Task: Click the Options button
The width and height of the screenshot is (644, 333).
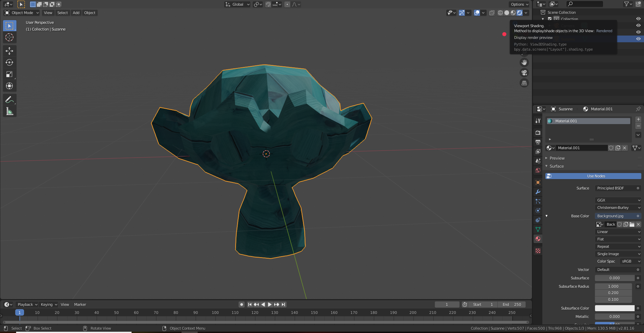Action: 519,4
